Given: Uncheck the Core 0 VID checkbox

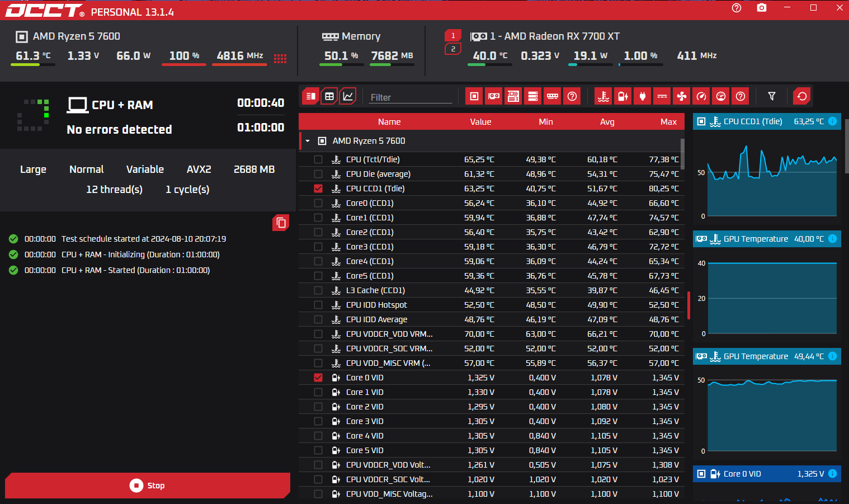Looking at the screenshot, I should click(318, 378).
